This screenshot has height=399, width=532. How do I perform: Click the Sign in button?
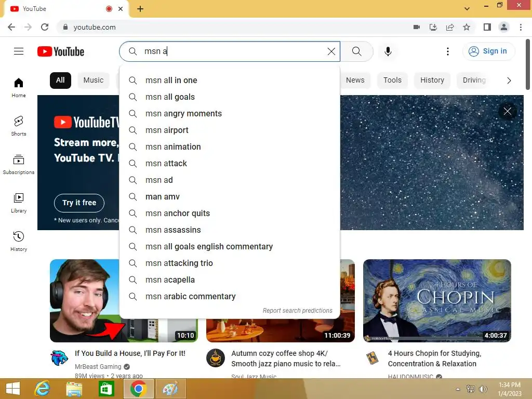pos(488,51)
